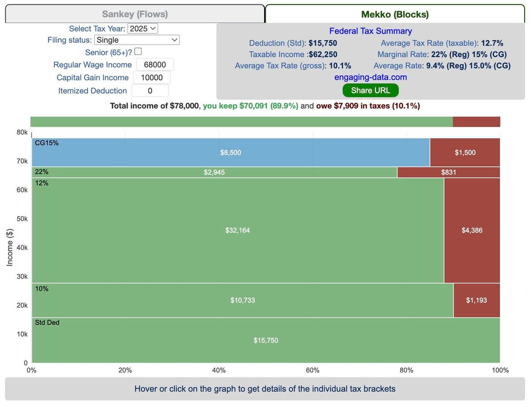Select the red $831 tax block
The height and width of the screenshot is (407, 532).
pyautogui.click(x=448, y=172)
